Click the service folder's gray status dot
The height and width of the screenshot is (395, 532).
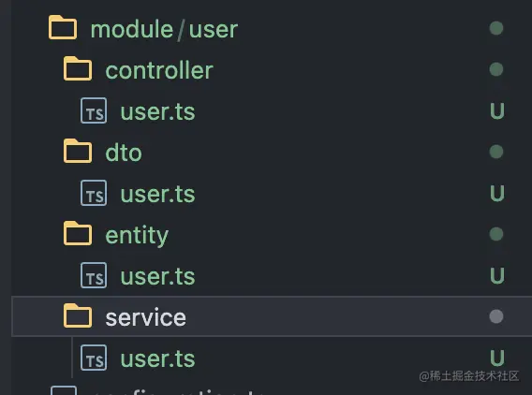click(496, 316)
